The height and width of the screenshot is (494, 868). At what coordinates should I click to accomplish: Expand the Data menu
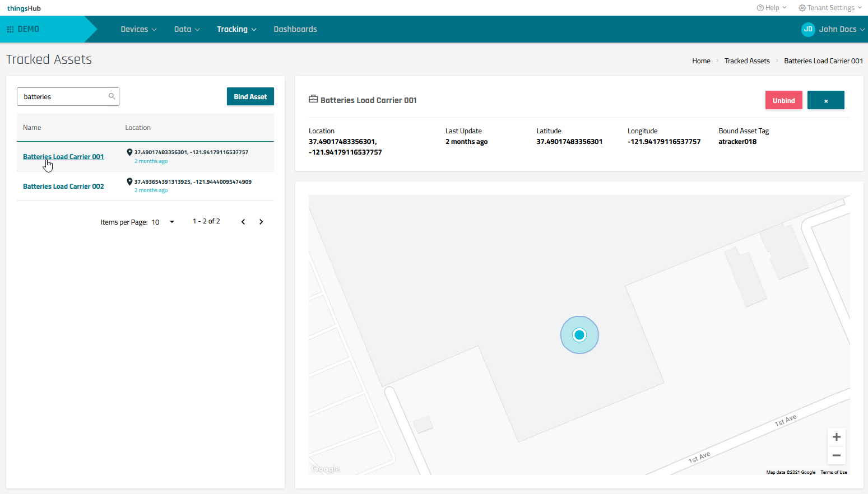coord(187,29)
